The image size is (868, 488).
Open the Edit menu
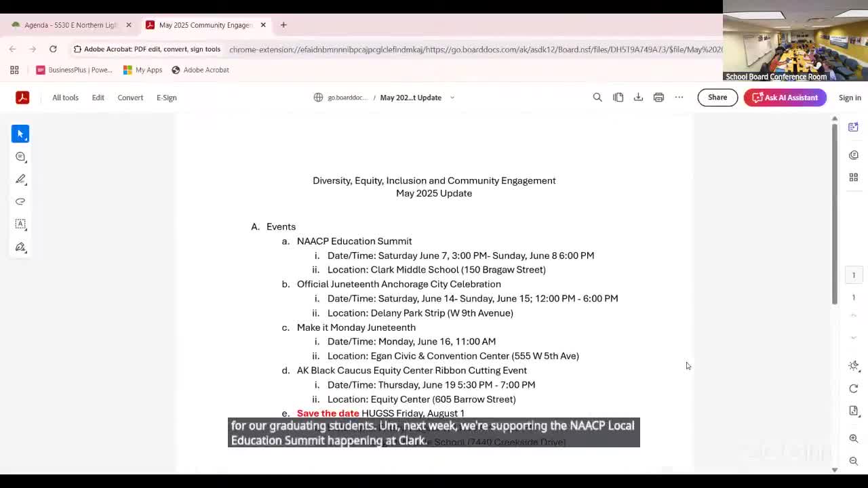[x=98, y=98]
